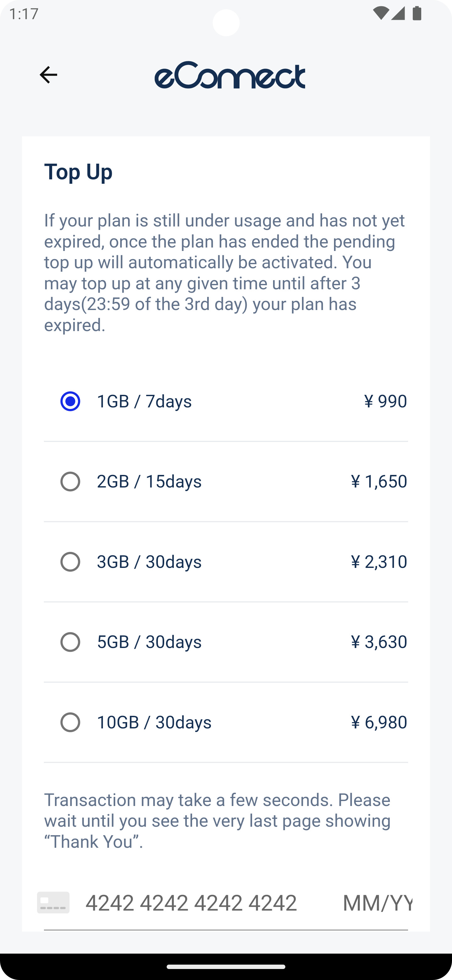Screen dimensions: 452x980
Task: Tap the eConnect logo
Action: point(230,75)
